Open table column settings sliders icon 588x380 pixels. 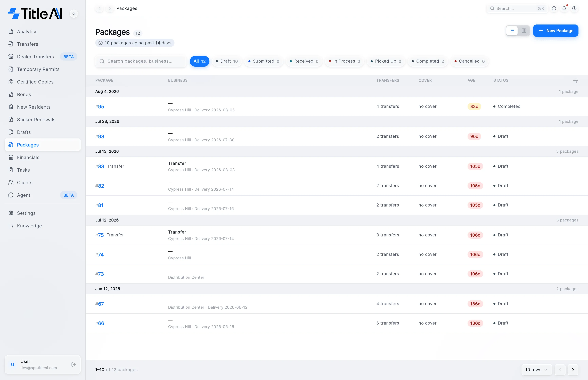[x=575, y=80]
